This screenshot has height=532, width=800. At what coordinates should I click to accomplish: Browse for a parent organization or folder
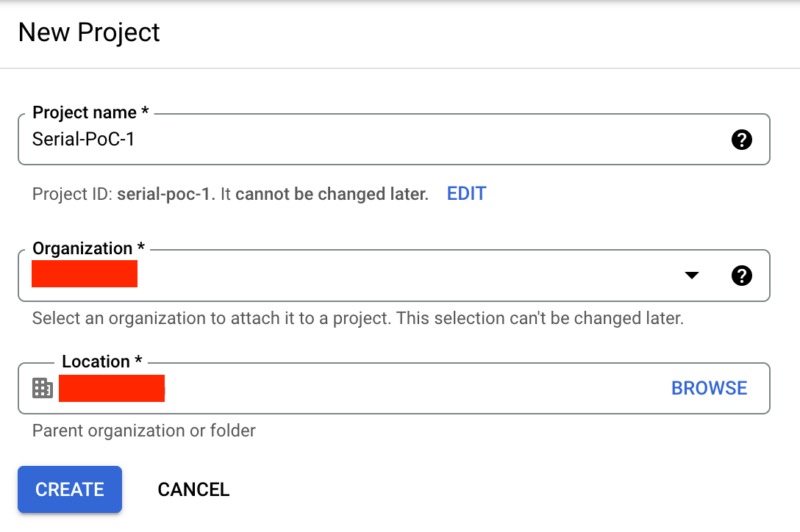pyautogui.click(x=709, y=388)
